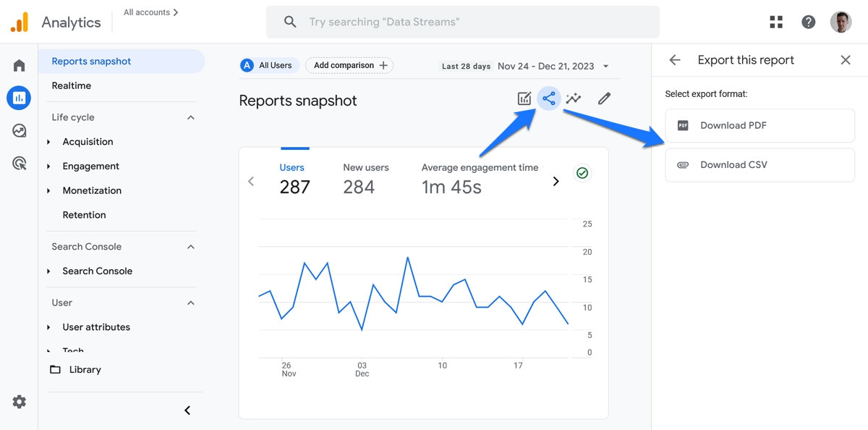Click the green data quality checkmark
Viewport: 868px width, 430px height.
point(582,173)
